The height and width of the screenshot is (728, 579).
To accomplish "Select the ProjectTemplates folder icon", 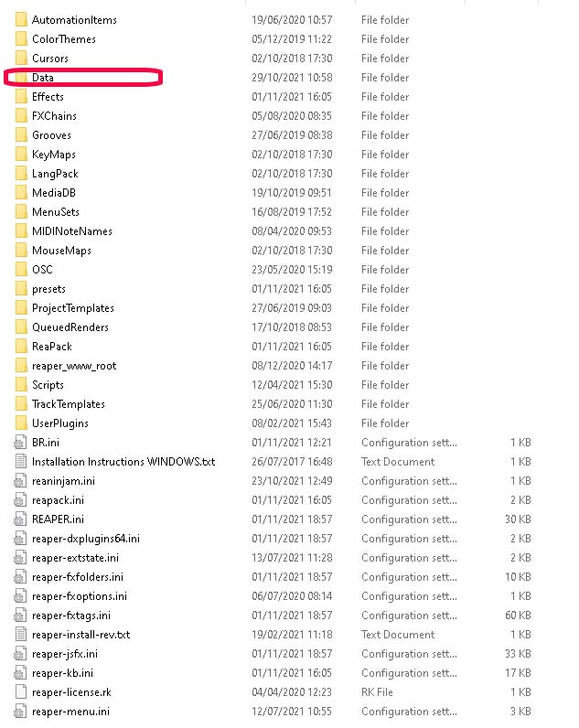I will [x=21, y=308].
